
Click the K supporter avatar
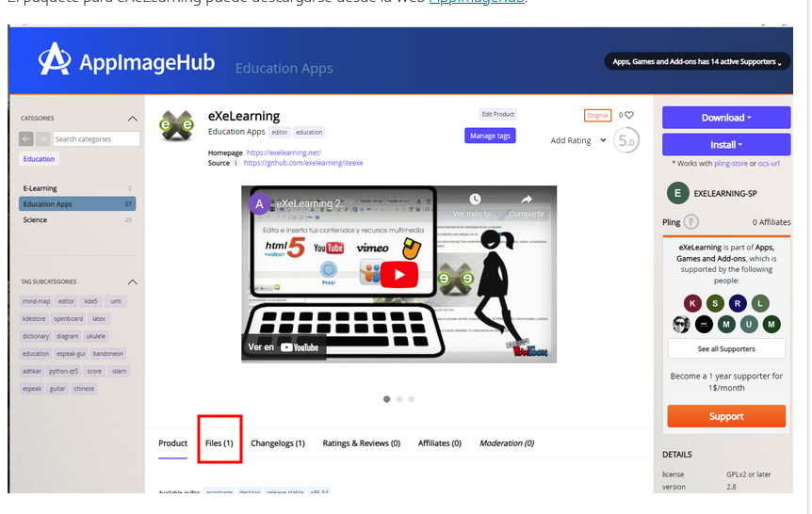coord(692,303)
